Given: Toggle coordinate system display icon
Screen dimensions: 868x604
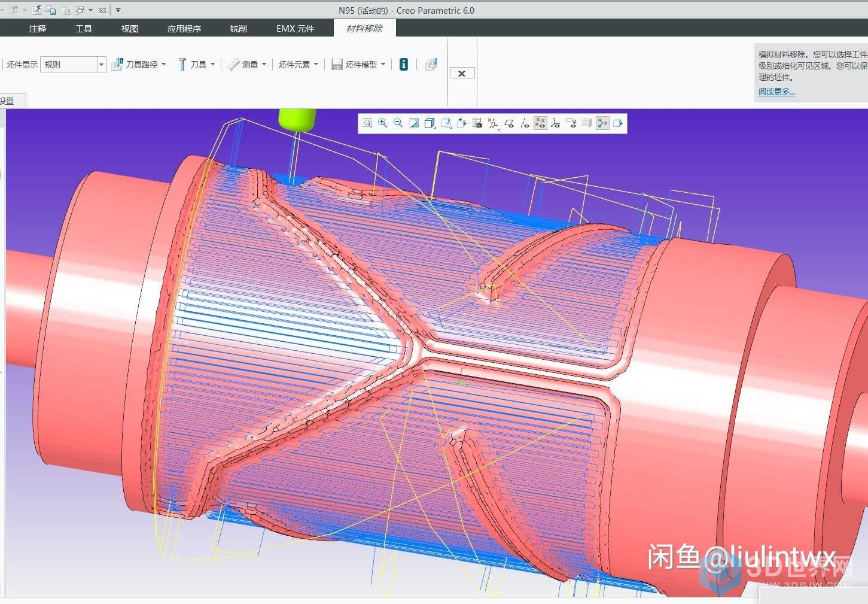Looking at the screenshot, I should [555, 123].
